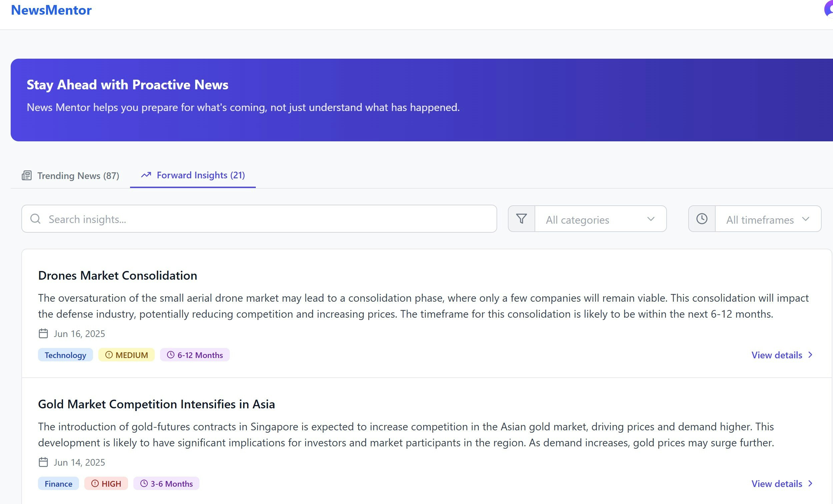Image resolution: width=833 pixels, height=504 pixels.
Task: Click the clock icon beside timeframes
Action: click(702, 219)
